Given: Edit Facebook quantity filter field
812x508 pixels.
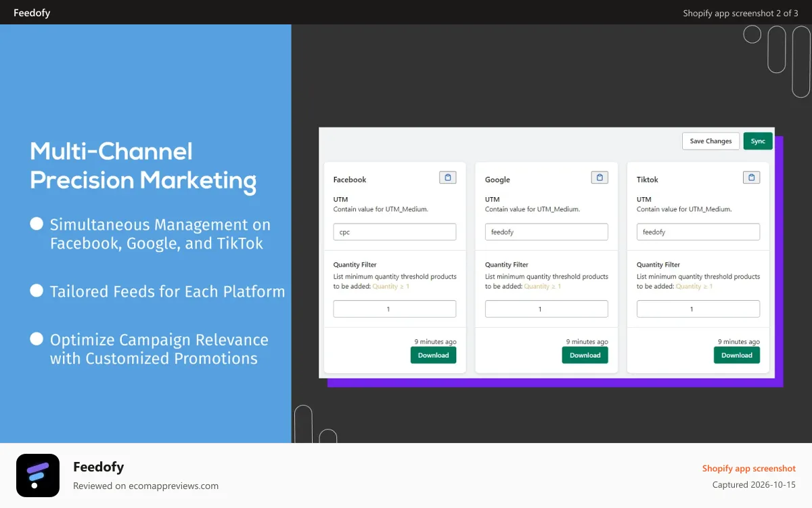Looking at the screenshot, I should coord(394,309).
